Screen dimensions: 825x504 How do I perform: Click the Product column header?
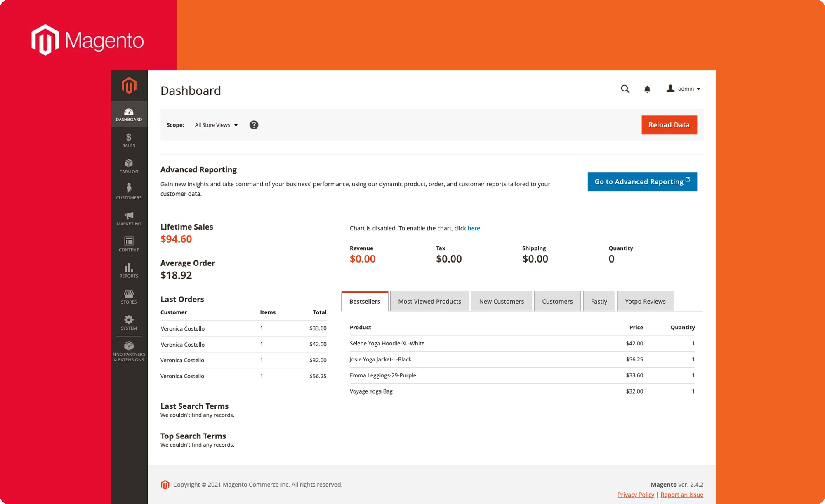click(361, 327)
